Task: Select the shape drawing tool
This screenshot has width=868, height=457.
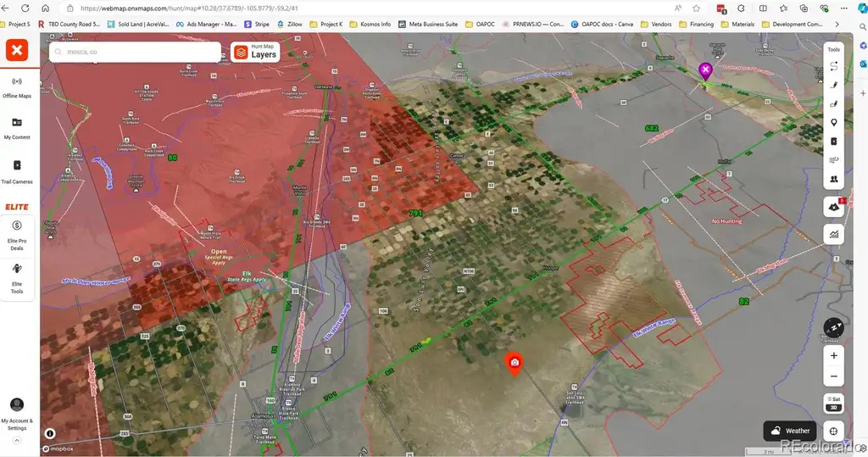Action: pos(834,103)
